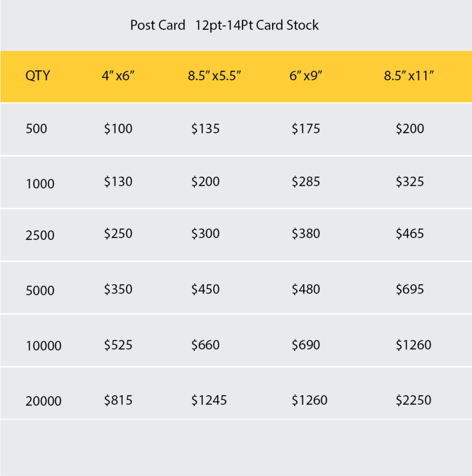The height and width of the screenshot is (476, 472).
Task: Select the $135 price cell
Action: 205,129
